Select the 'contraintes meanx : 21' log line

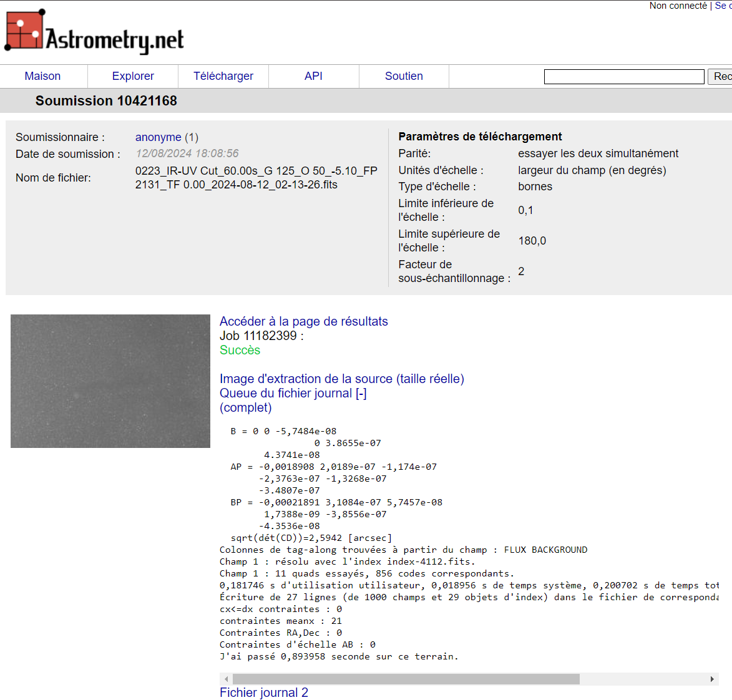click(281, 621)
